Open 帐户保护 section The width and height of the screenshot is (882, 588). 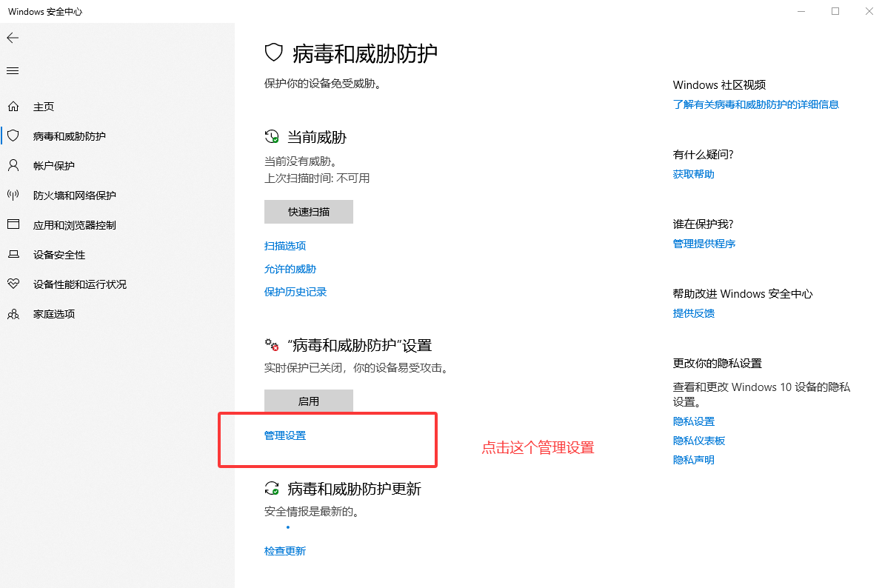tap(53, 165)
